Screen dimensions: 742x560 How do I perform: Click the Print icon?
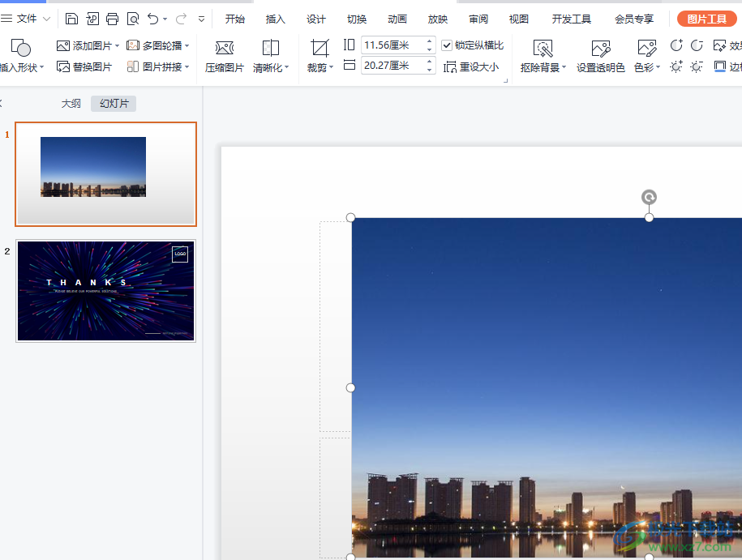(113, 19)
